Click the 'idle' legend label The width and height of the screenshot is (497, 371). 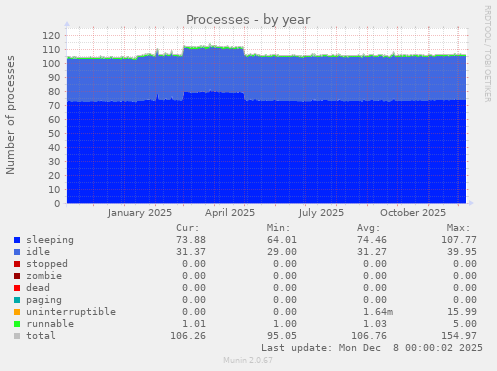click(x=38, y=252)
